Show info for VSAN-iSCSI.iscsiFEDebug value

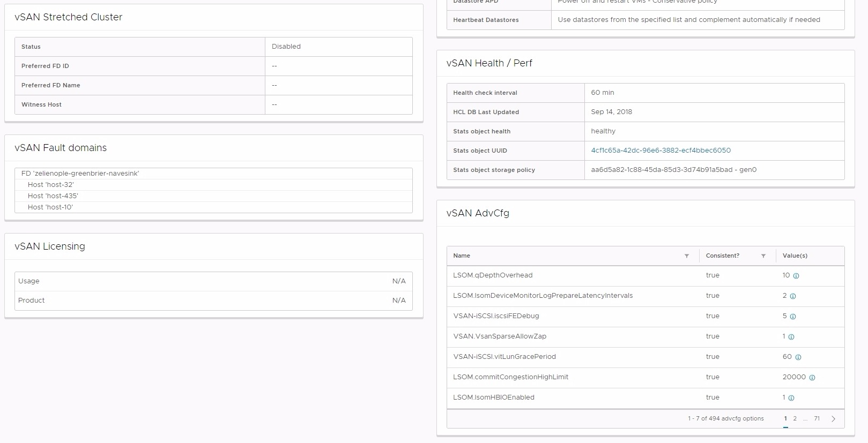793,317
